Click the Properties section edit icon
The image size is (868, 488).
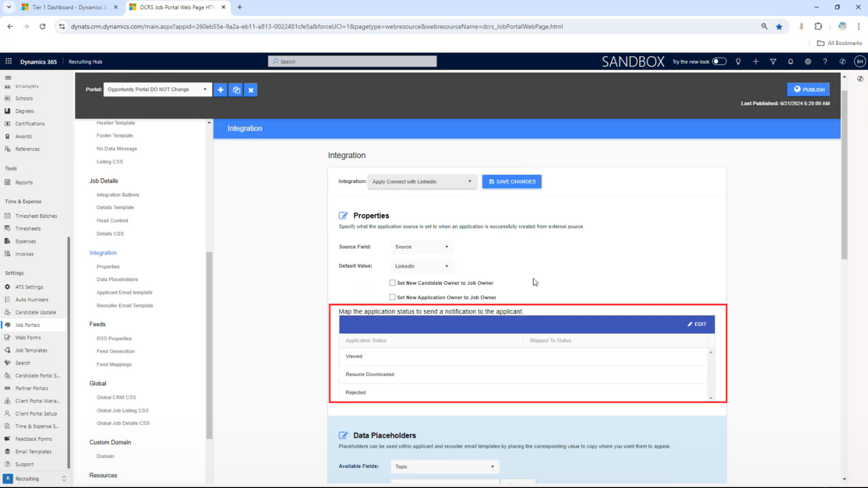(x=344, y=216)
